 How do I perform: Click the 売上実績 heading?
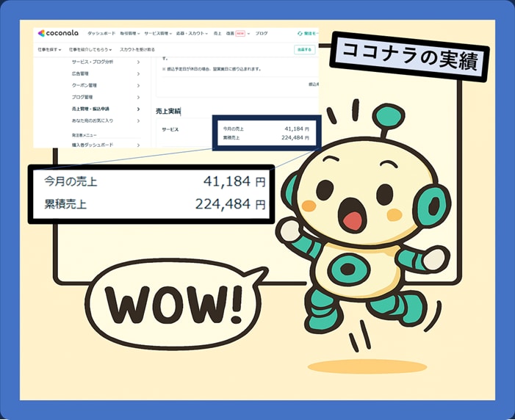[x=168, y=112]
